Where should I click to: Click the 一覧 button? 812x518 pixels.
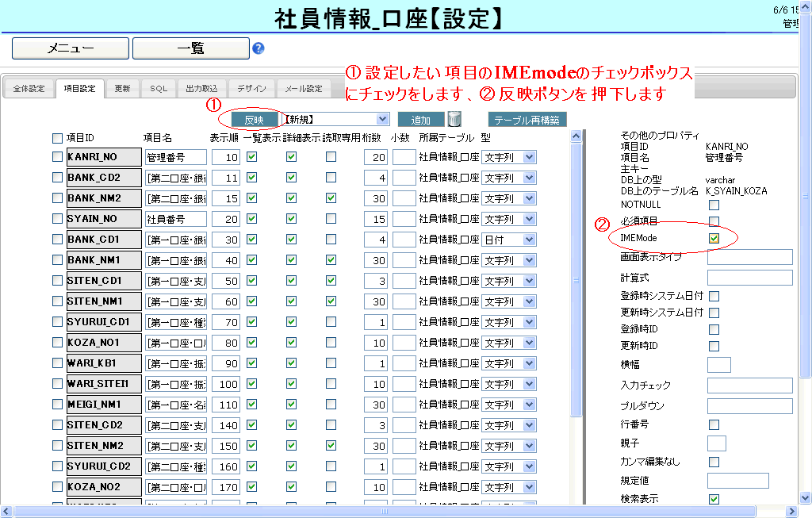point(190,48)
